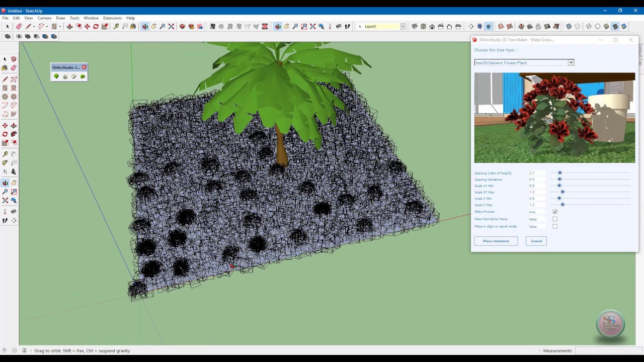Open the Tools menu

click(74, 18)
